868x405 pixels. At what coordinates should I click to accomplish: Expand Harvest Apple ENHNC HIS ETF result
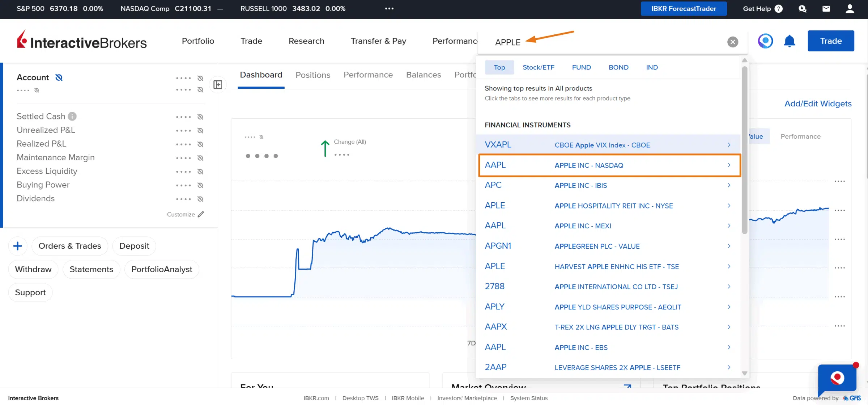pos(729,266)
